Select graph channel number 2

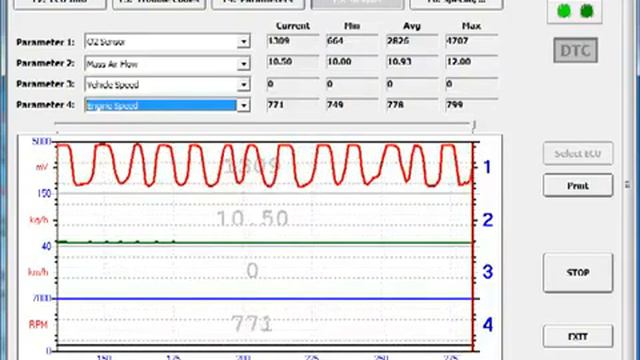click(x=487, y=220)
